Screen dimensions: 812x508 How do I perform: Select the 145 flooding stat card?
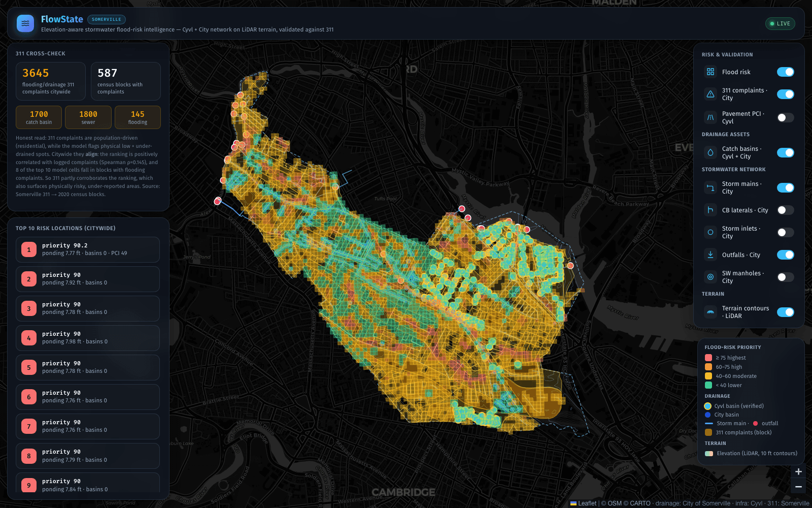point(138,117)
